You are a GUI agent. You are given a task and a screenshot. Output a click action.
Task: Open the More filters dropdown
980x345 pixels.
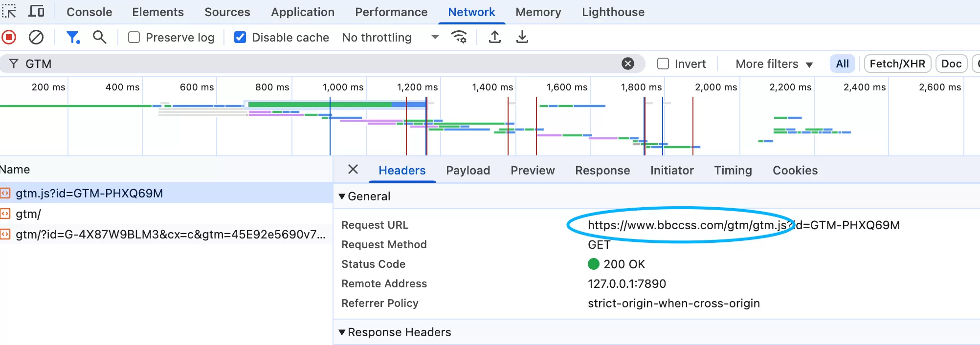tap(774, 64)
